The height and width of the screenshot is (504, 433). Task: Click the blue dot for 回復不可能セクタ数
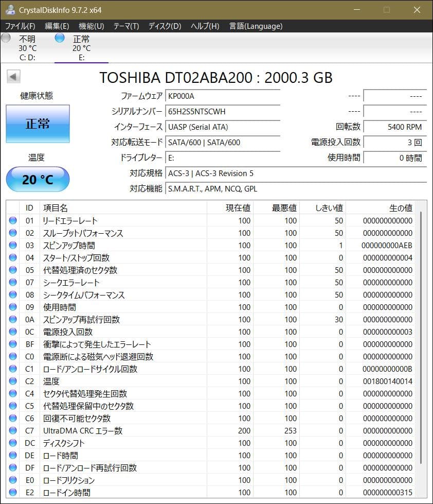point(13,418)
